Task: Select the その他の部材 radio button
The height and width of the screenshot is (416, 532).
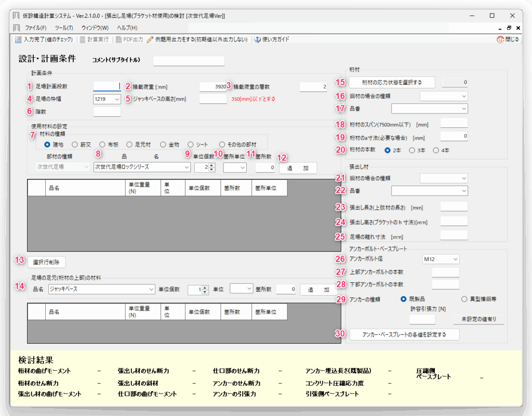Action: tap(222, 145)
